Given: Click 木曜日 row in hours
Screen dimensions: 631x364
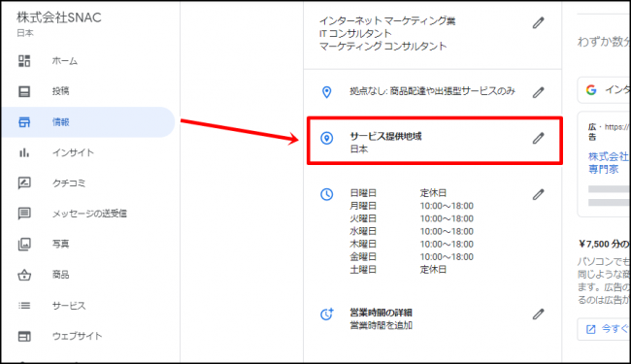Looking at the screenshot, I should click(x=412, y=245).
